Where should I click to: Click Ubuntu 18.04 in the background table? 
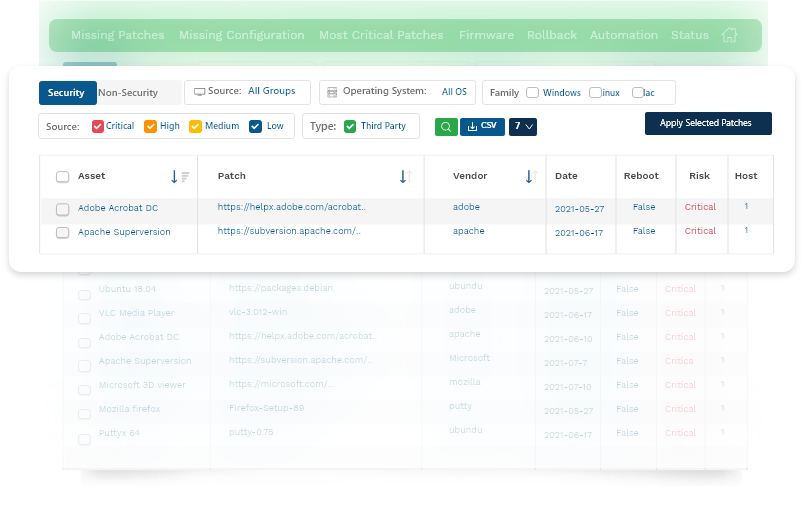click(x=127, y=289)
